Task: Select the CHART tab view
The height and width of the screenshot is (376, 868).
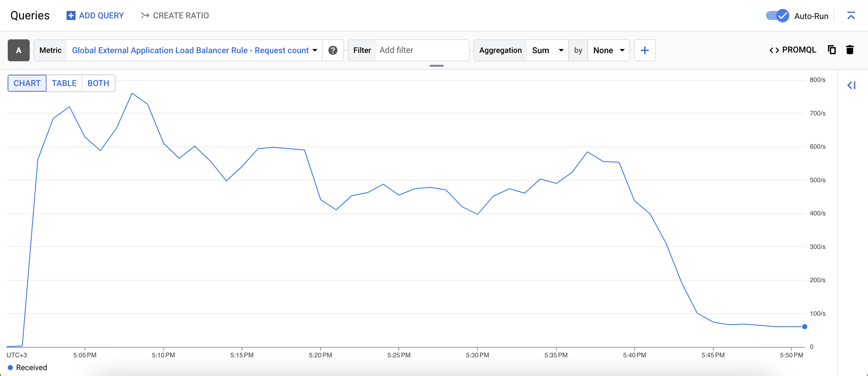Action: pos(26,84)
